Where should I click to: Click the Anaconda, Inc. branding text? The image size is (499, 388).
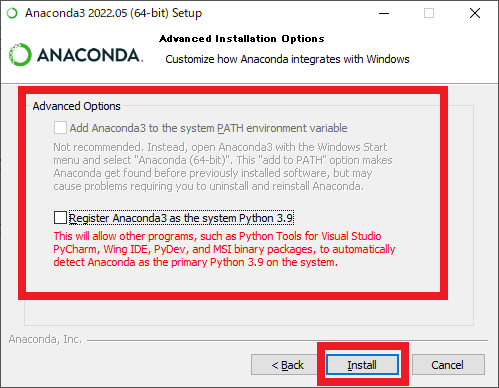click(x=45, y=339)
